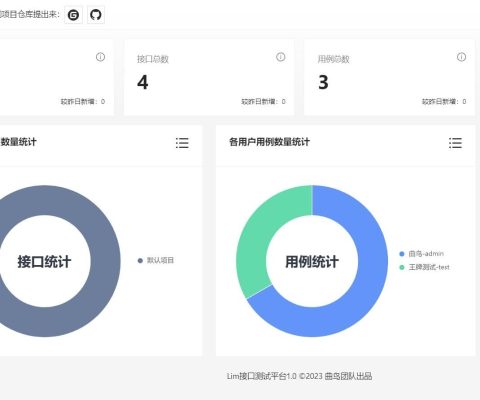
Task: Click the footer text Lim接口测试平台1.0 ©2023
Action: point(275,376)
